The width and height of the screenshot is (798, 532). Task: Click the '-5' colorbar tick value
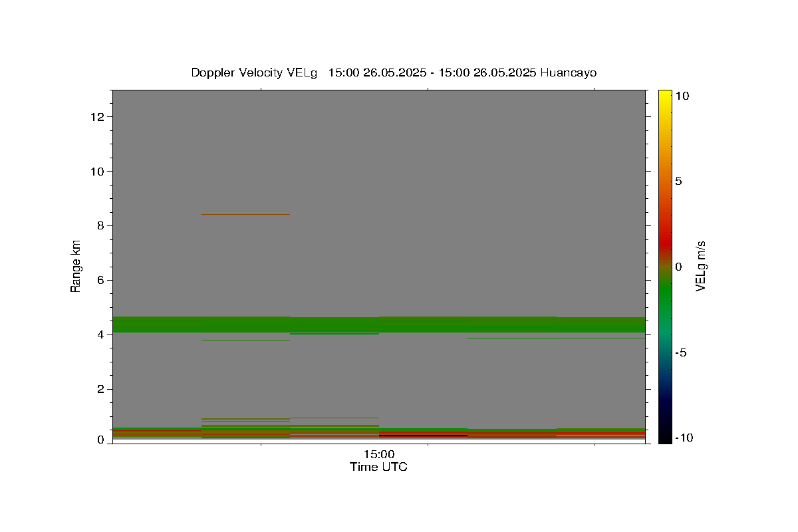pyautogui.click(x=681, y=352)
